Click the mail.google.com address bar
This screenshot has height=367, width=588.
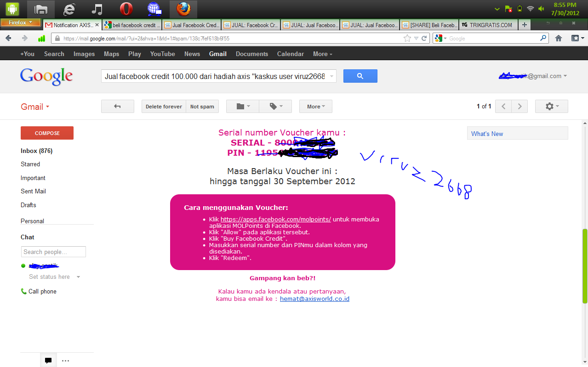[x=228, y=39]
